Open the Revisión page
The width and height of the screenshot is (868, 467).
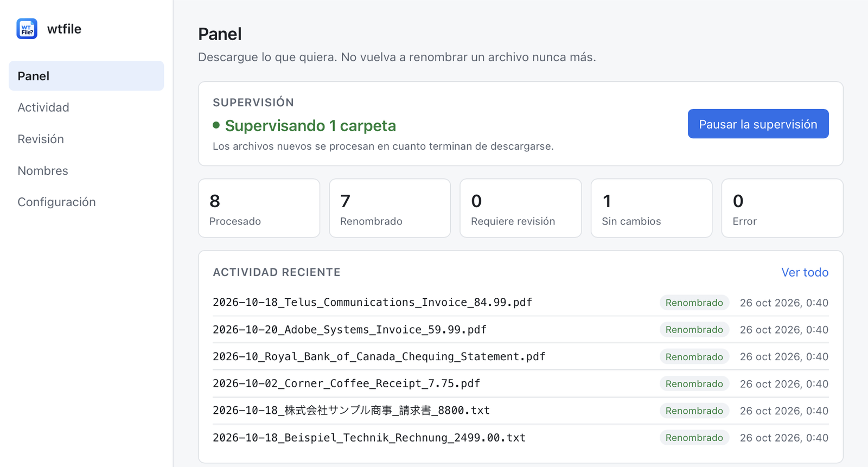(41, 139)
